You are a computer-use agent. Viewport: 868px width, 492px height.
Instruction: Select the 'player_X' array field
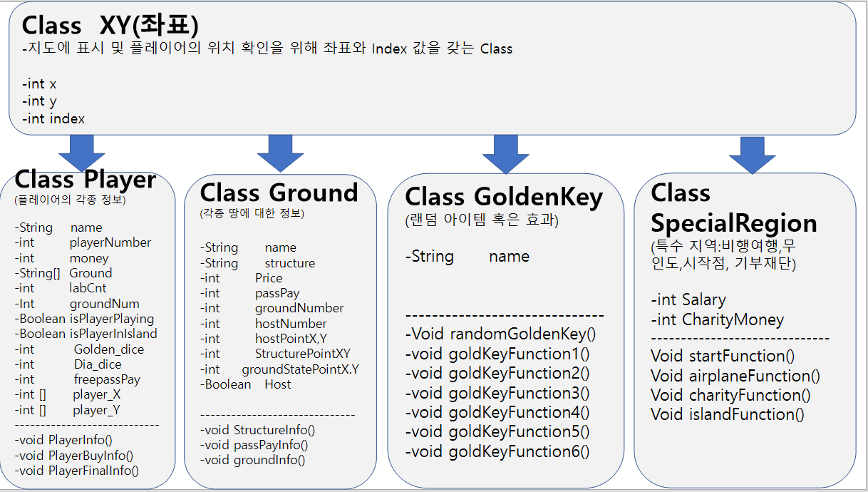[x=96, y=394]
